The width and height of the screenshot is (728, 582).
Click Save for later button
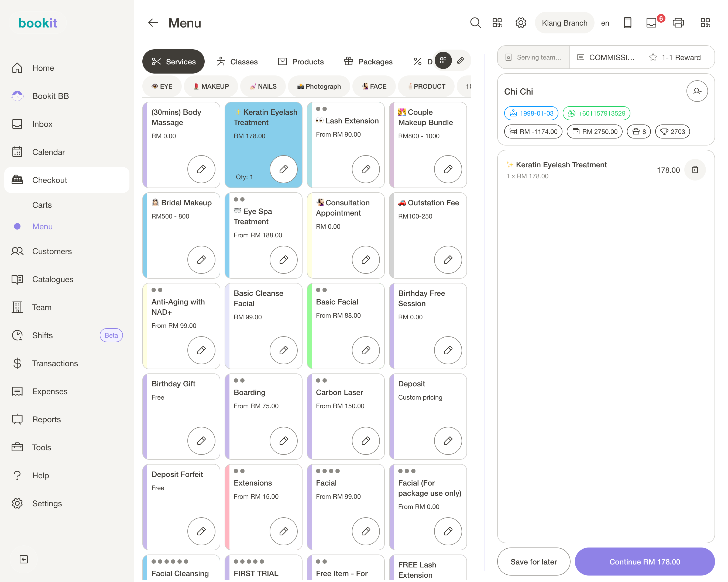(x=534, y=562)
